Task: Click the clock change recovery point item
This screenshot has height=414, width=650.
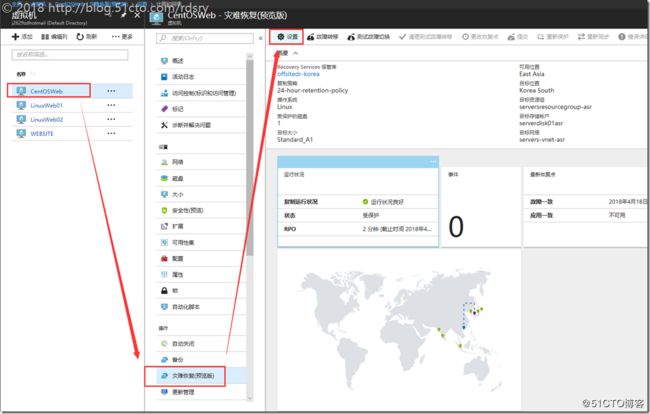Action: 480,37
